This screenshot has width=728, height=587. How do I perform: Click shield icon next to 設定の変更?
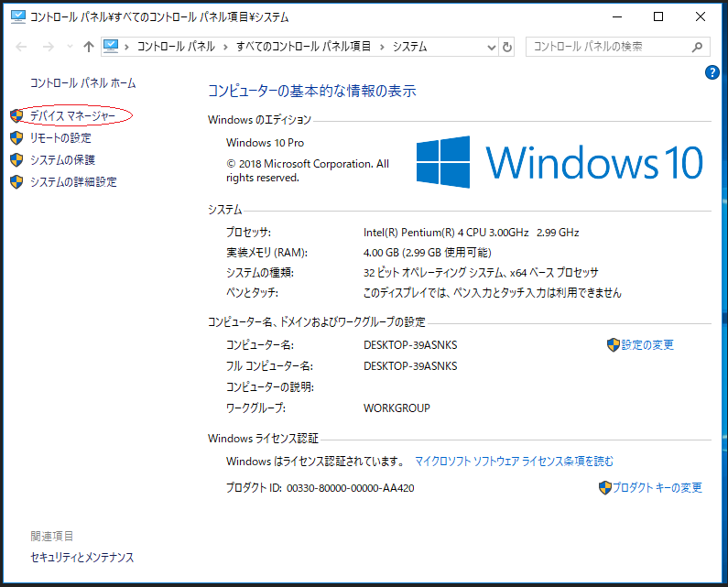tap(614, 344)
